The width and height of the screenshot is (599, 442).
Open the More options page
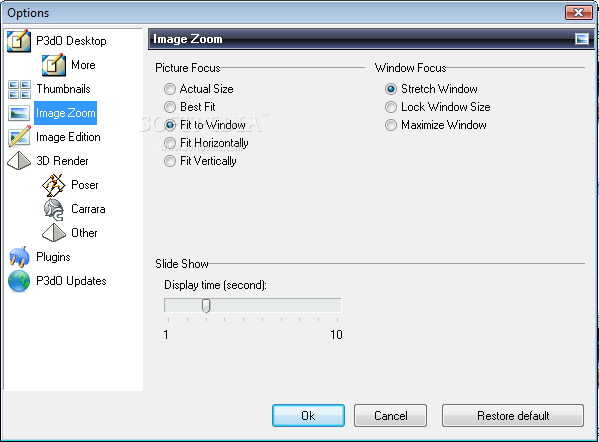(83, 65)
